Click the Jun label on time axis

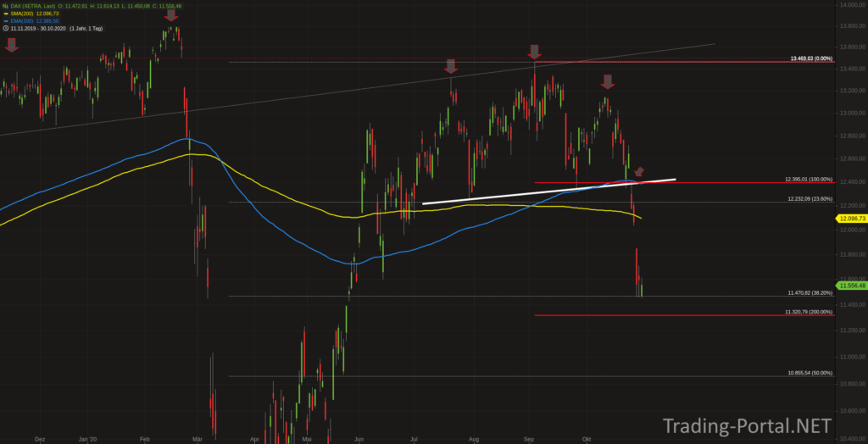pos(359,439)
